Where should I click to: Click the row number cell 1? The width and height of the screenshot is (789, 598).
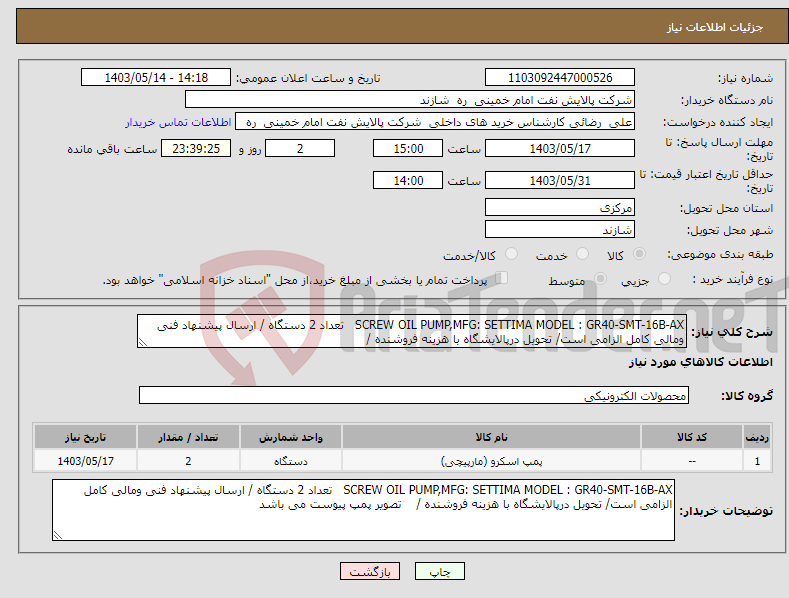coord(757,461)
